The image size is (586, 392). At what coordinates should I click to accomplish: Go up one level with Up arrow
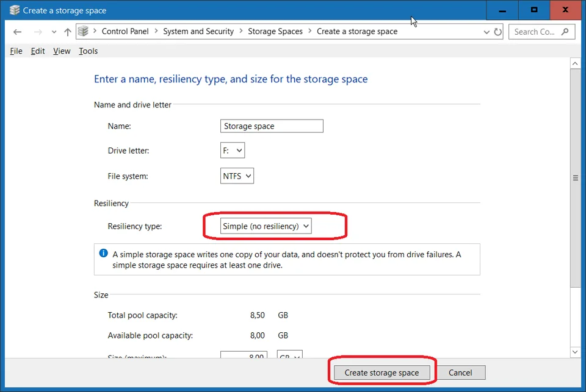68,32
